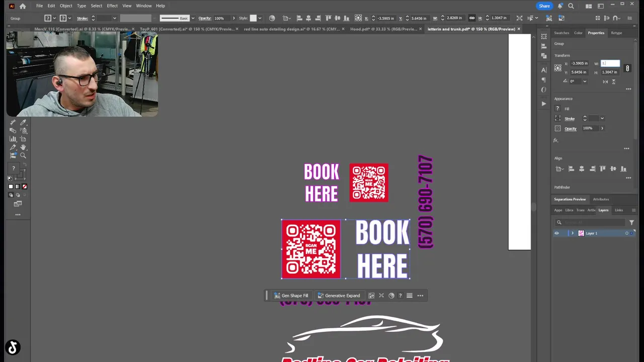
Task: Click the W width field in control bar
Action: [x=455, y=18]
